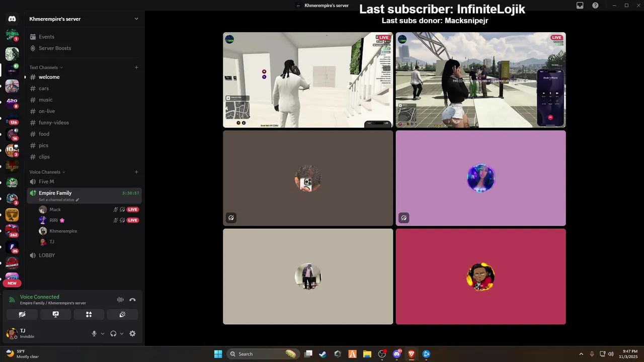
Task: Open user settings gear
Action: 132,333
